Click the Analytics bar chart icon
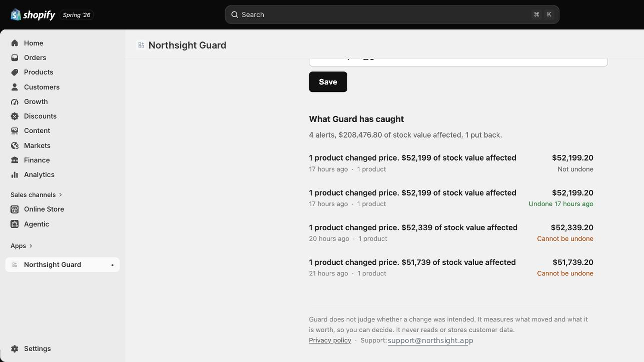The width and height of the screenshot is (644, 362). [15, 175]
